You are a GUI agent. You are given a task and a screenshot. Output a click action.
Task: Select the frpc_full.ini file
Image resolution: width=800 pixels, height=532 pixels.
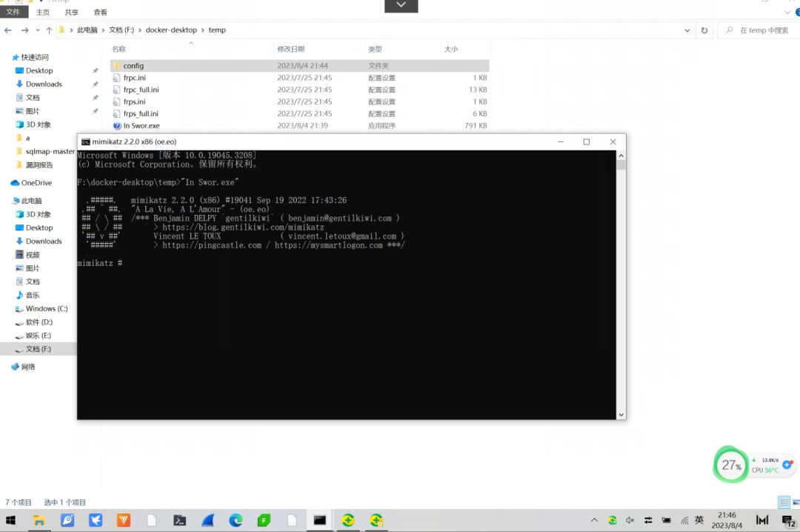299,90
